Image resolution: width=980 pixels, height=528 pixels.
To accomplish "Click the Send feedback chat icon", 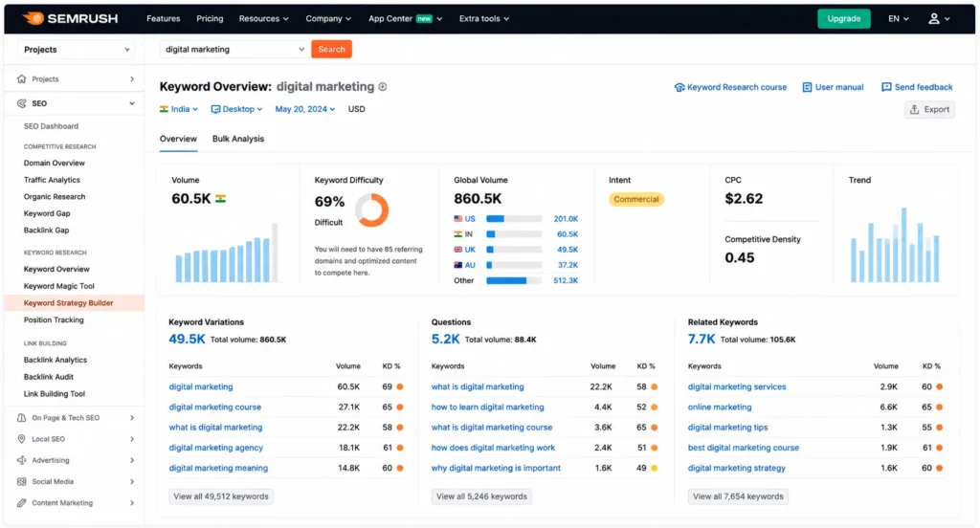I will point(886,87).
